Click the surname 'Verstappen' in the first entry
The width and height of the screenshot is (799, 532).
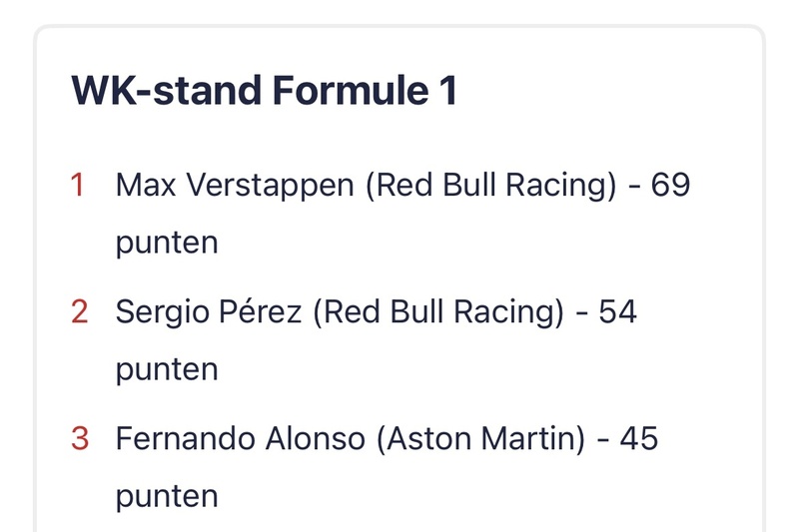pyautogui.click(x=270, y=187)
